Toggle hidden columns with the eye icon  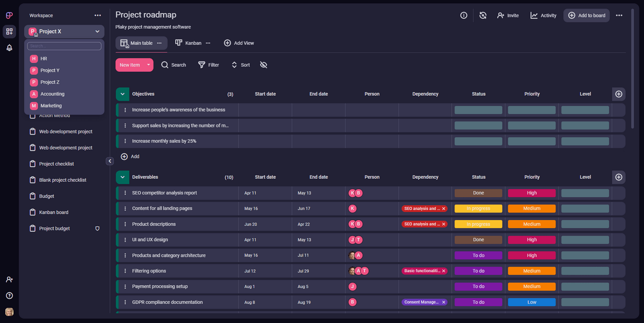(x=263, y=65)
